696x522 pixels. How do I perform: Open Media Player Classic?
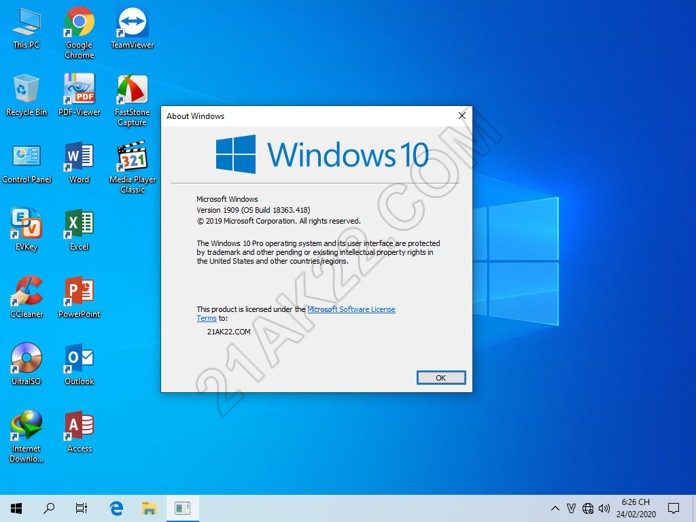click(132, 168)
